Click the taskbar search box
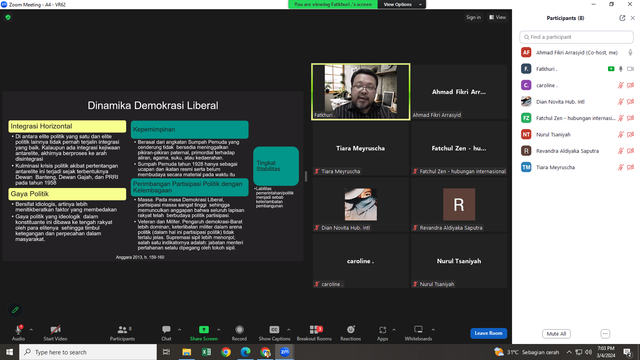The image size is (640, 360). point(88,352)
